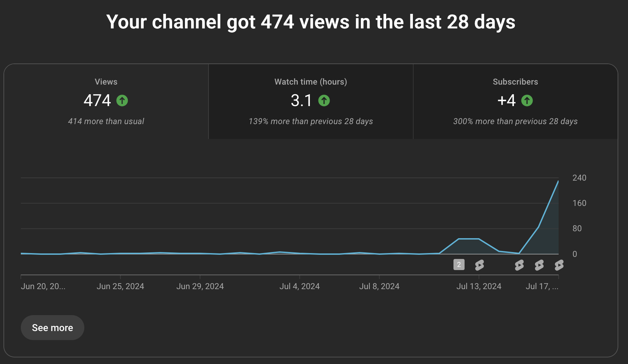This screenshot has height=364, width=628.
Task: Click '414 more than usual' text
Action: point(106,121)
